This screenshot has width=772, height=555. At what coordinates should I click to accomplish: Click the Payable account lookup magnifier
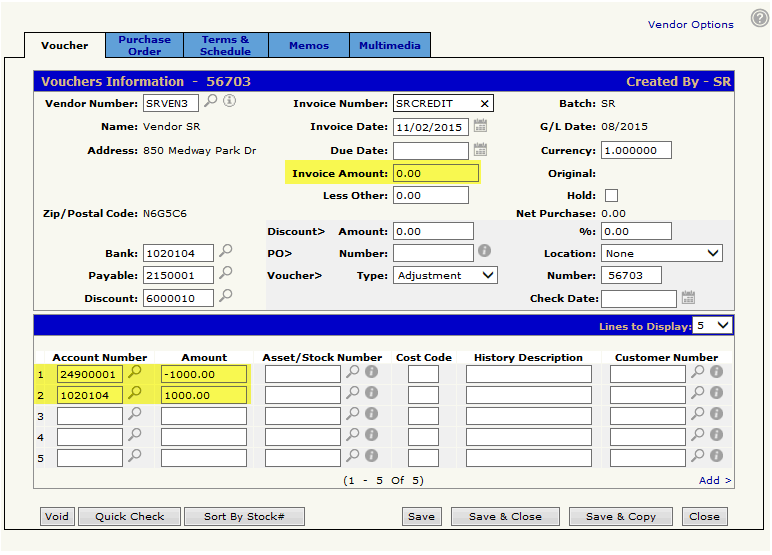click(x=226, y=273)
